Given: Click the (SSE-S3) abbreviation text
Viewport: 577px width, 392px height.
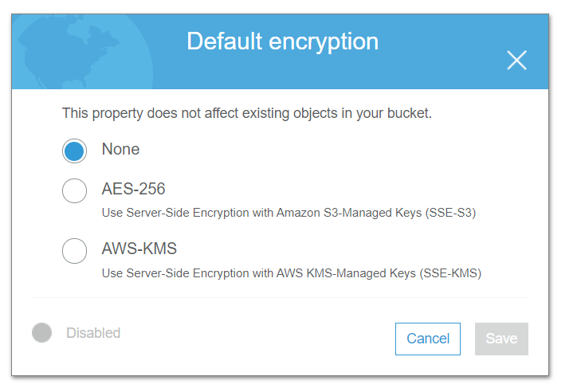Looking at the screenshot, I should point(450,213).
